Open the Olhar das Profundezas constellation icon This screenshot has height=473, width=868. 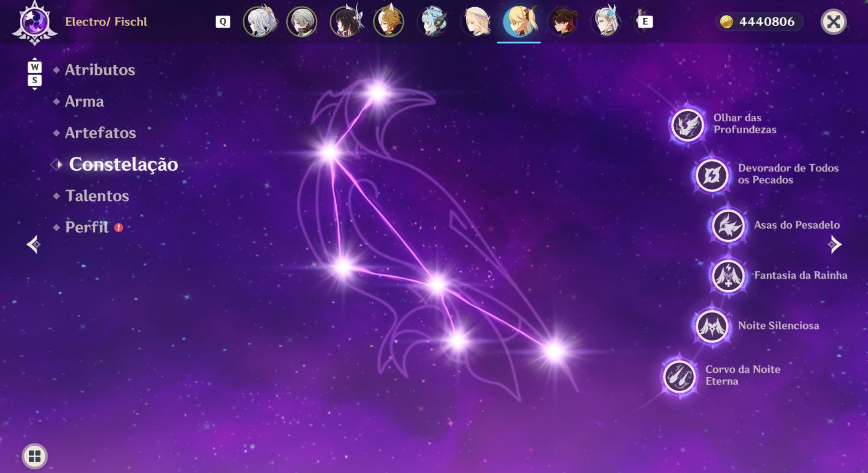pos(688,125)
